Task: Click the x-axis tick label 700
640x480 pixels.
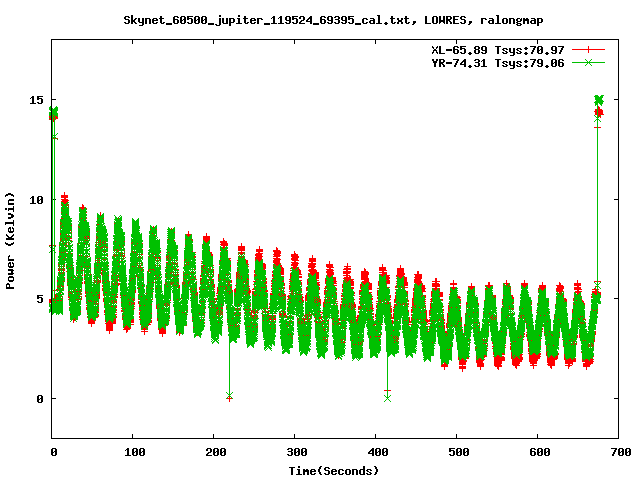Action: coord(620,452)
